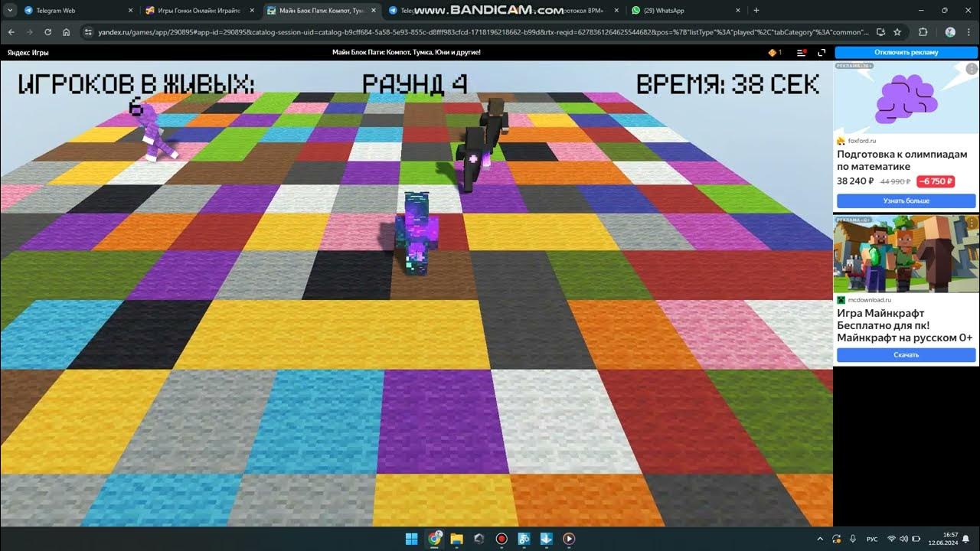Click the ИГРОКОВ В ЖИВЫХ counter text
Screen dimensions: 980x551
click(136, 93)
